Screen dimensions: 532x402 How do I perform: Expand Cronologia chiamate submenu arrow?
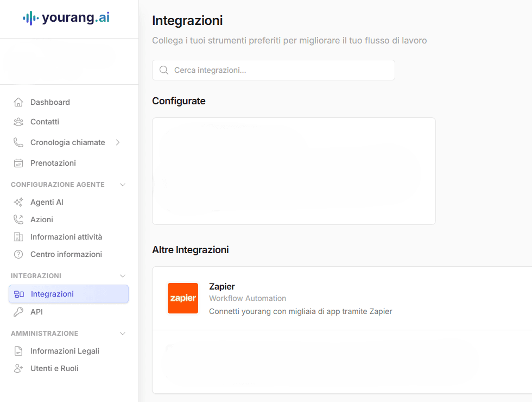[118, 142]
